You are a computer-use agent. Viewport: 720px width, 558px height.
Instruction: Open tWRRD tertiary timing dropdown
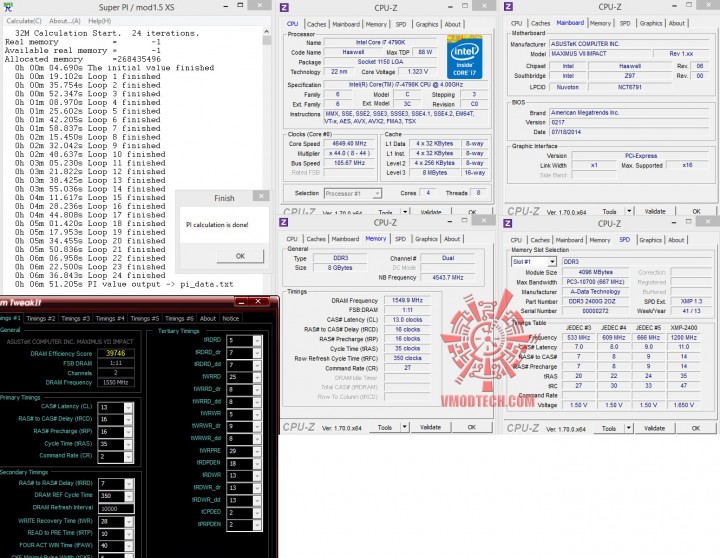(257, 378)
